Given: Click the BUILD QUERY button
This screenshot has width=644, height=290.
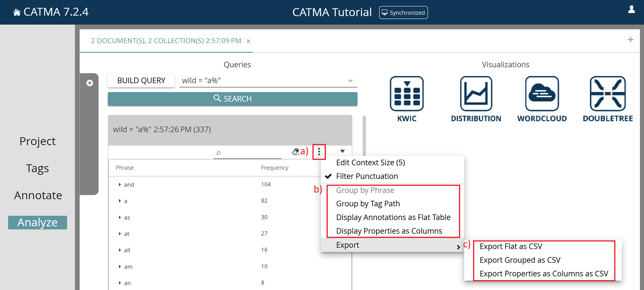Looking at the screenshot, I should click(x=141, y=80).
